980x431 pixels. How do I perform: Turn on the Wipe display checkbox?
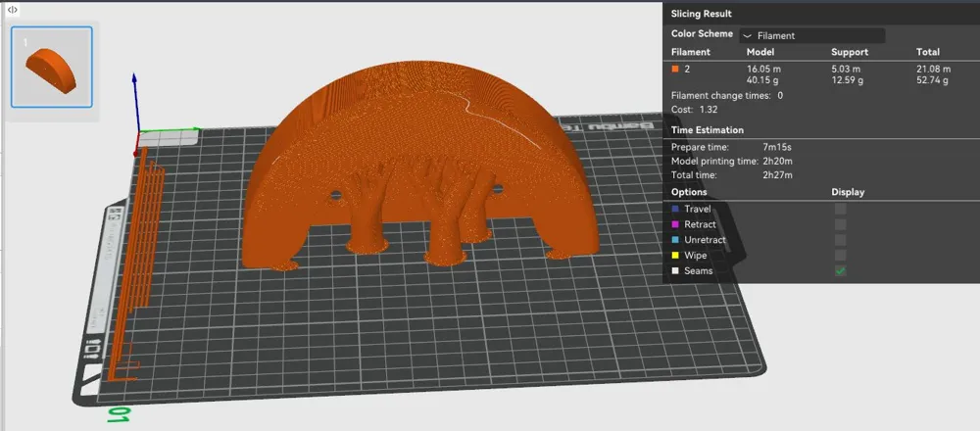click(841, 255)
